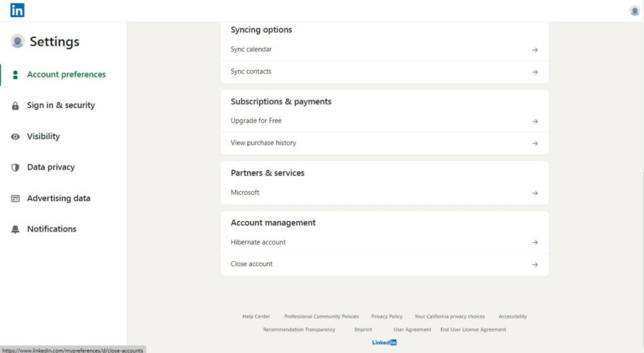Image resolution: width=644 pixels, height=353 pixels.
Task: Click the bell icon next to Notifications
Action: 16,230
